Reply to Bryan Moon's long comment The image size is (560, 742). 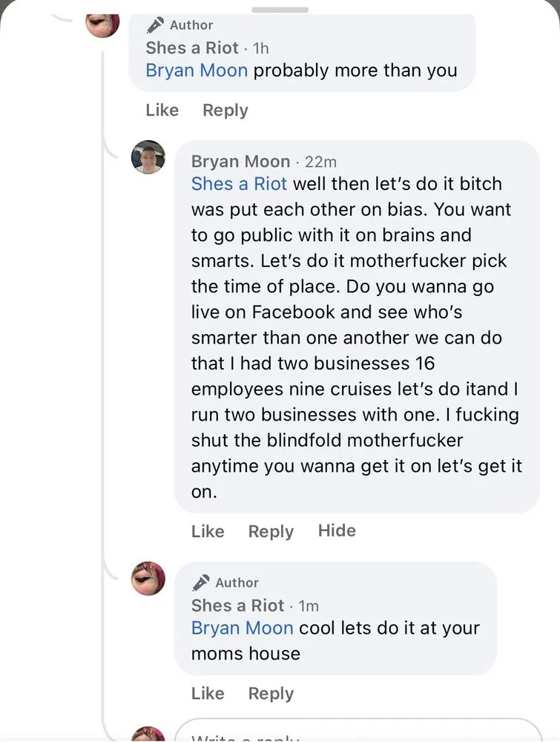coord(271,531)
